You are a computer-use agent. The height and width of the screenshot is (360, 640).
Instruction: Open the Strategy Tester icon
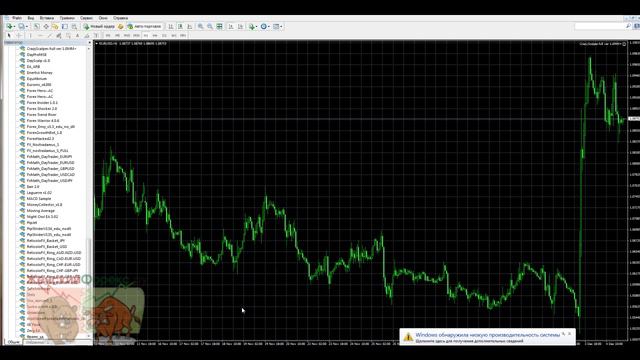coord(74,27)
